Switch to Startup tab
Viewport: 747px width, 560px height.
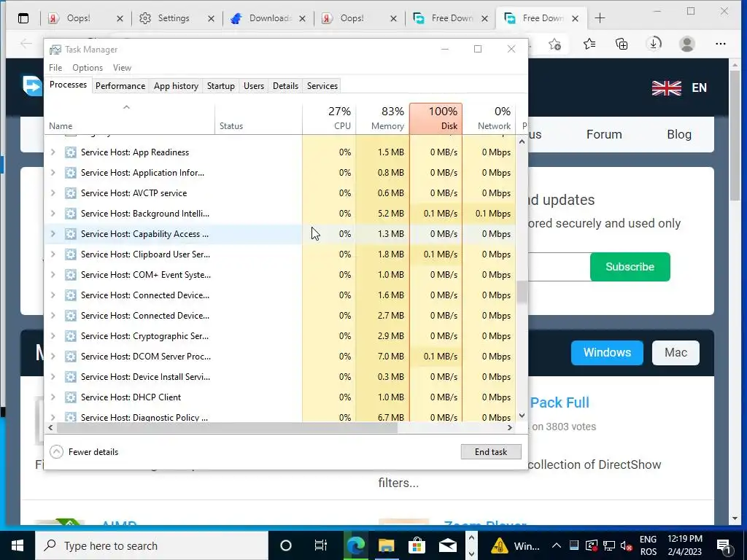220,86
